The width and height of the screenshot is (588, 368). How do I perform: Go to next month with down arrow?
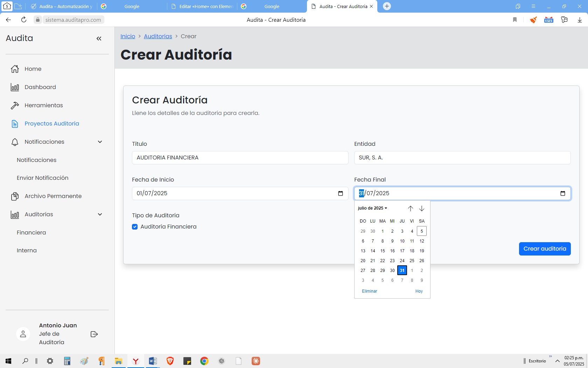[x=422, y=209]
